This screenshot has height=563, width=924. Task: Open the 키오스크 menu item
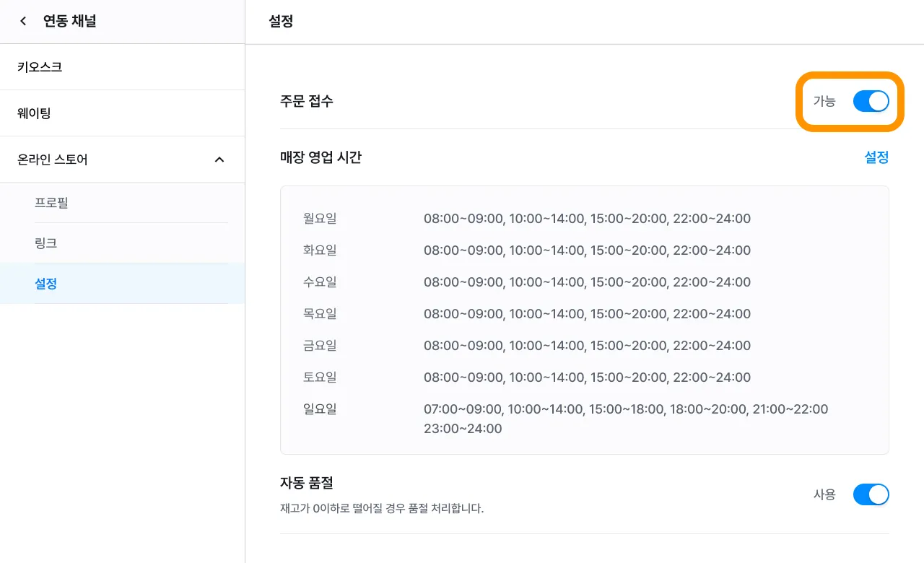pos(40,67)
